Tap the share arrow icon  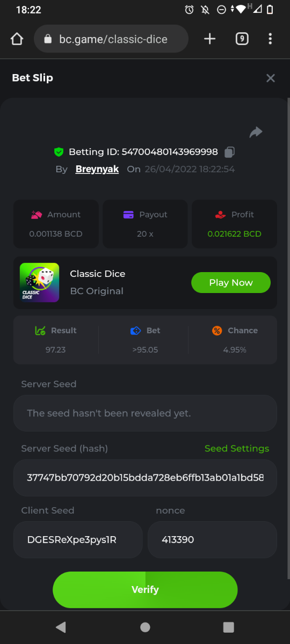point(256,132)
